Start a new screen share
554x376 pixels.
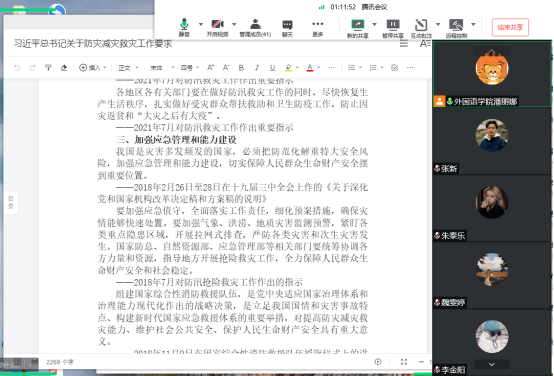pos(358,28)
